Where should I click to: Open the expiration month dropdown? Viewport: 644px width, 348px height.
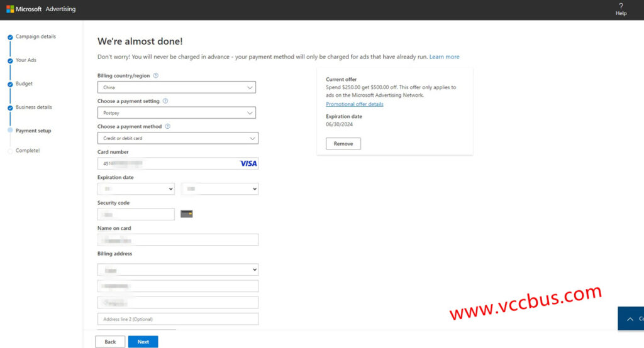click(x=136, y=188)
